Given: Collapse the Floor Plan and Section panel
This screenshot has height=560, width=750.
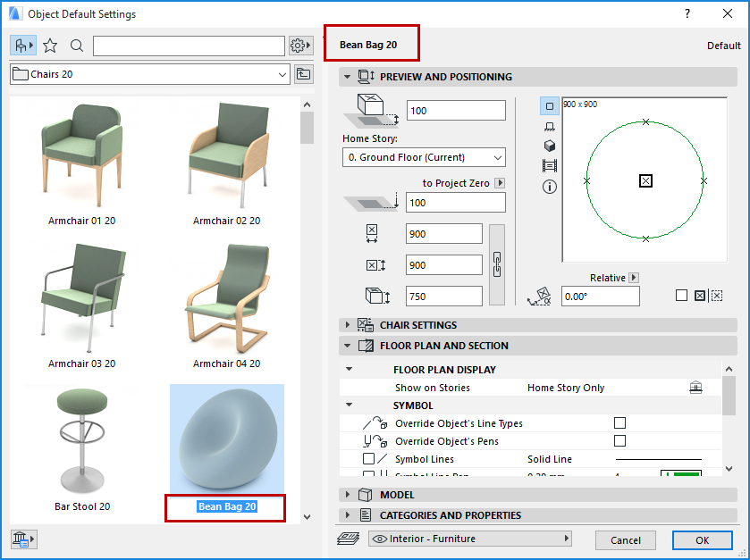Looking at the screenshot, I should pos(348,346).
